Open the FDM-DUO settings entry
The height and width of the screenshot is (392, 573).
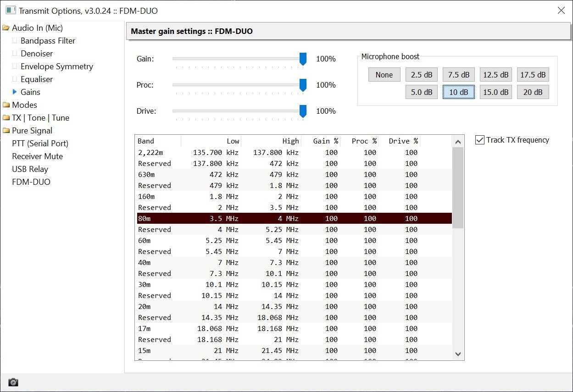coord(31,182)
